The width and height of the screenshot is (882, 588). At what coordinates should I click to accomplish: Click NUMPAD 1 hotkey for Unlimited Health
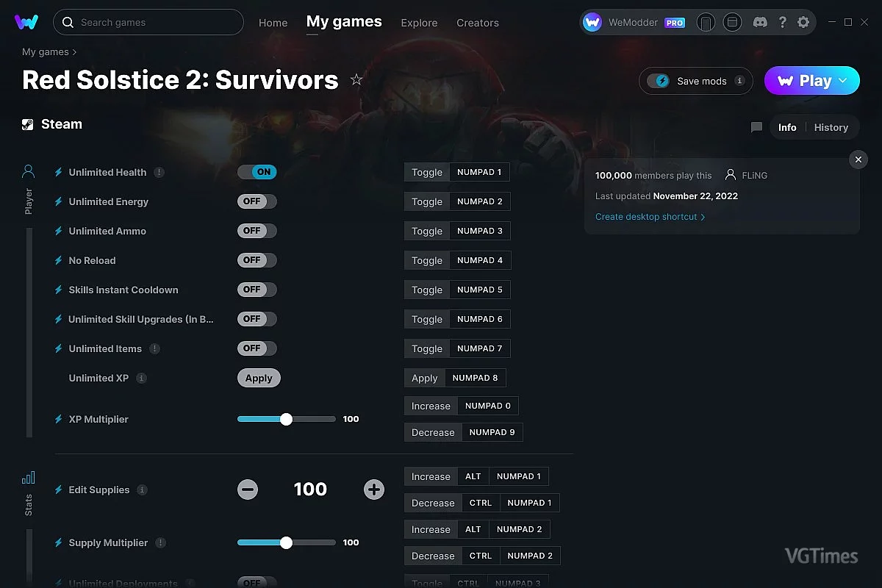click(x=479, y=172)
